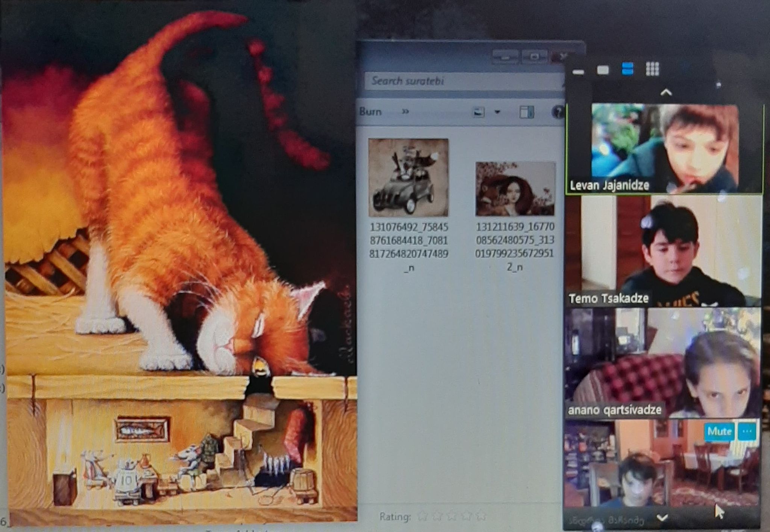The height and width of the screenshot is (532, 770).
Task: Select the red-haired woman image thumbnail
Action: (x=515, y=189)
